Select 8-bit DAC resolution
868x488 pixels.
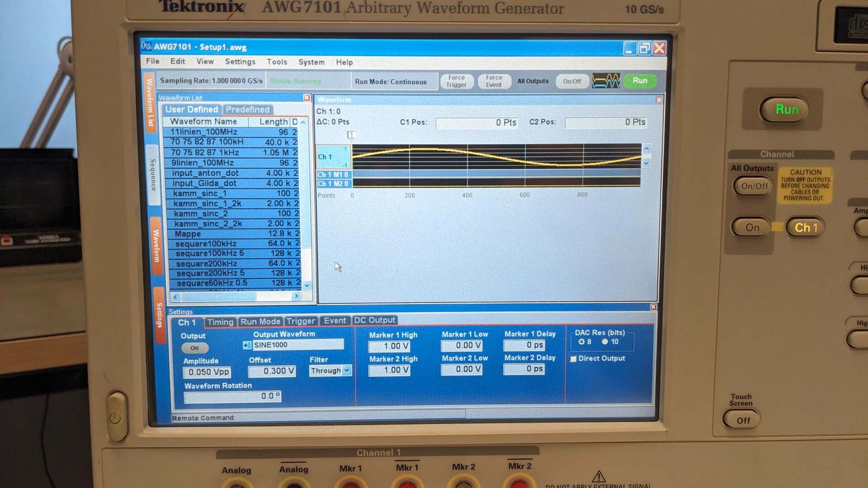point(581,342)
